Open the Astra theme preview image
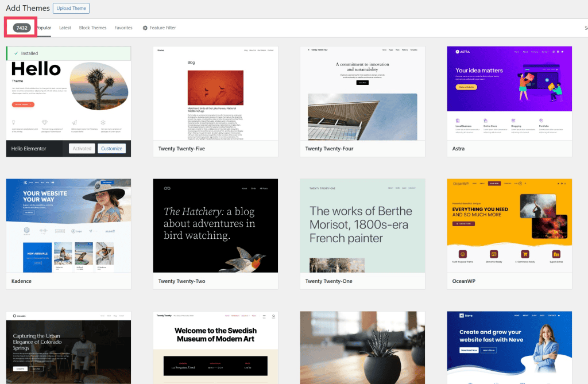 [x=510, y=94]
